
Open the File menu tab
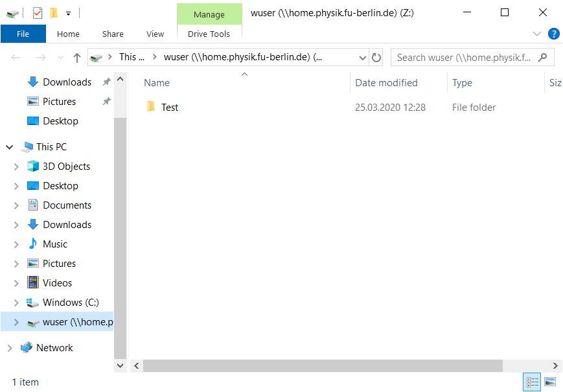pos(23,34)
